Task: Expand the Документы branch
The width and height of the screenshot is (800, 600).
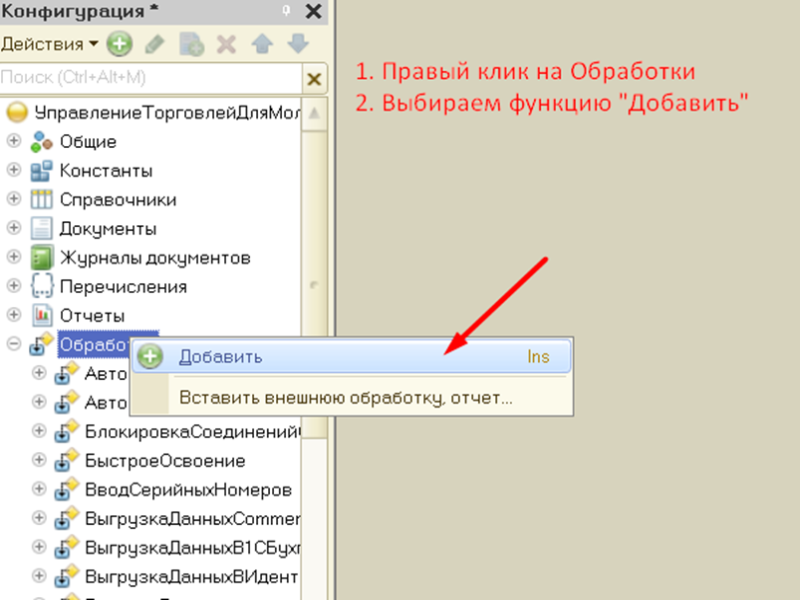Action: click(x=14, y=228)
